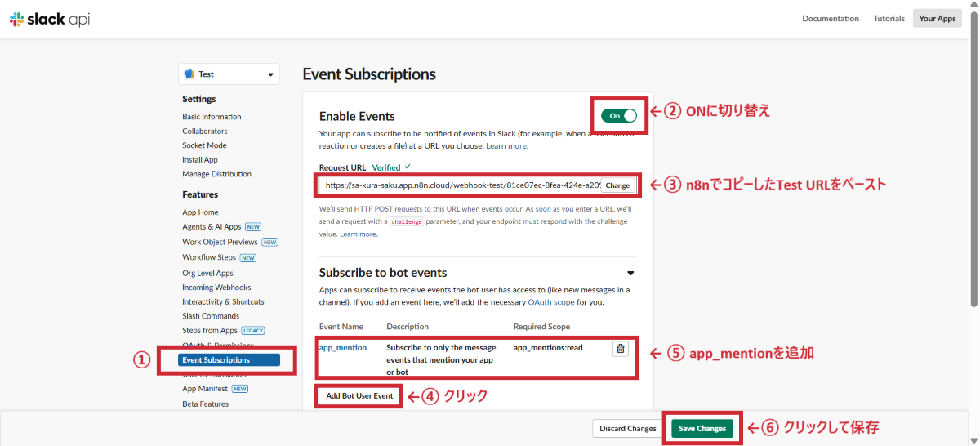Delete the app_mention event with trash icon
Screen dimensions: 980x446
(x=621, y=349)
